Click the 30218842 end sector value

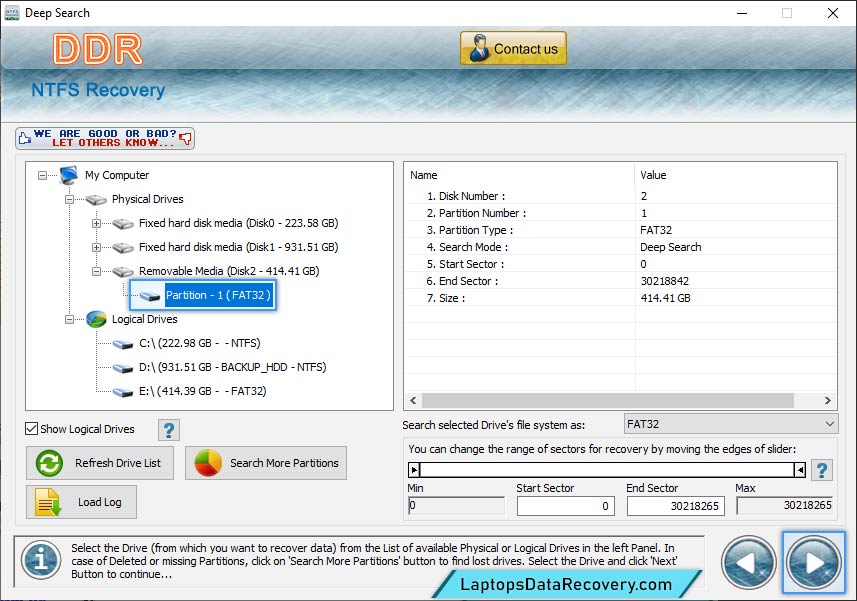pos(665,281)
